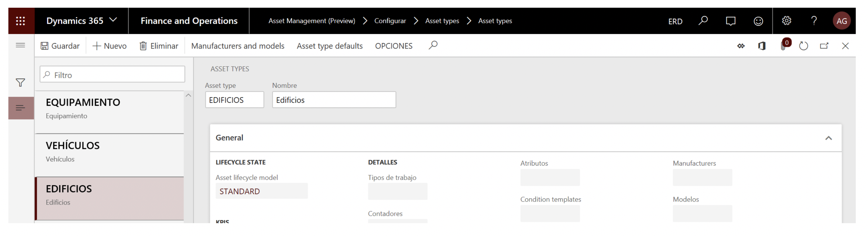Open help question mark
Image resolution: width=868 pixels, height=236 pixels.
pos(814,21)
